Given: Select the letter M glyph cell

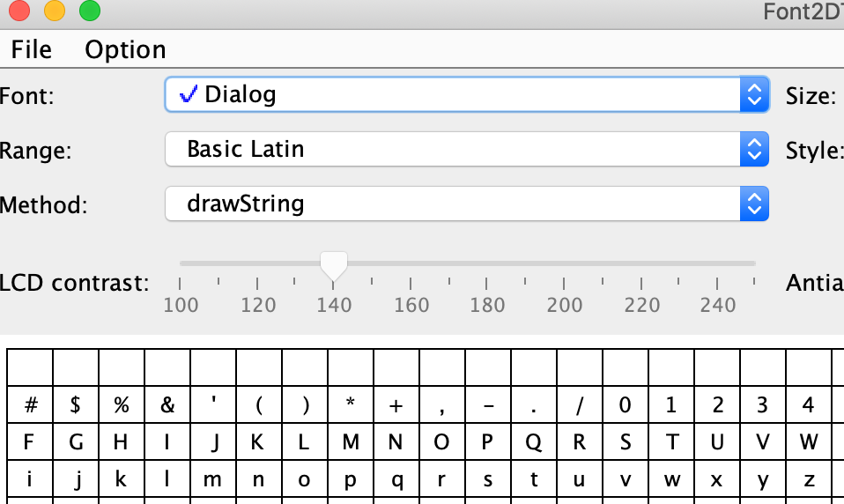Looking at the screenshot, I should [351, 442].
